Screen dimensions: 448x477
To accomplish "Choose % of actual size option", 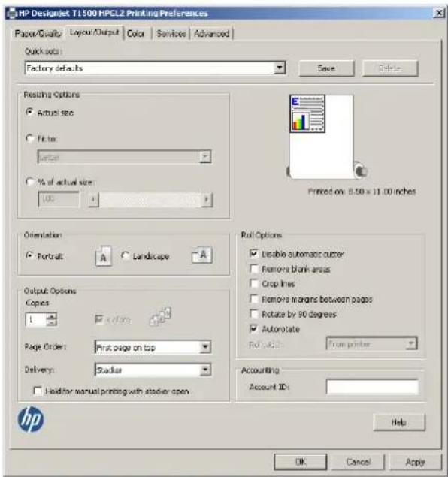I will coord(29,182).
